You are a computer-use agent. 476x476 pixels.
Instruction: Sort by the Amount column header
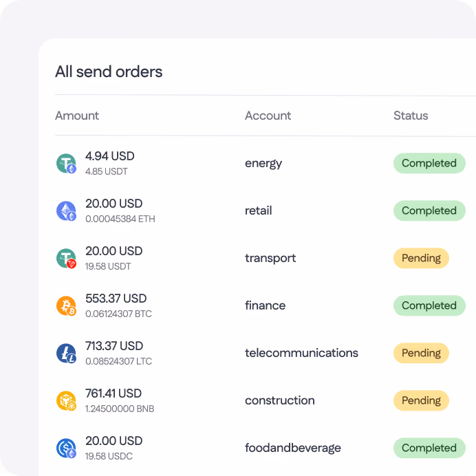coord(77,116)
